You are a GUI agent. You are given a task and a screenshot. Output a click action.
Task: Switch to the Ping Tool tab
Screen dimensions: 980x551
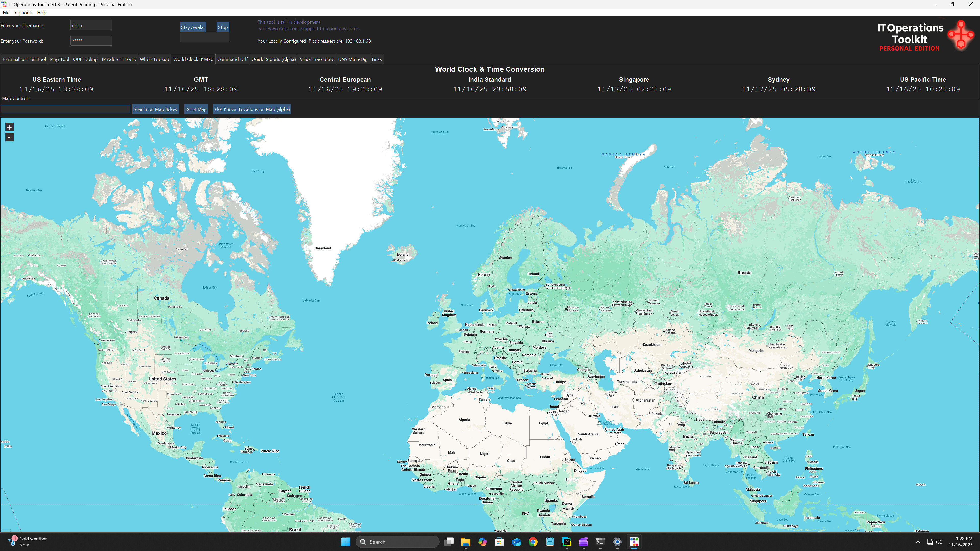59,59
